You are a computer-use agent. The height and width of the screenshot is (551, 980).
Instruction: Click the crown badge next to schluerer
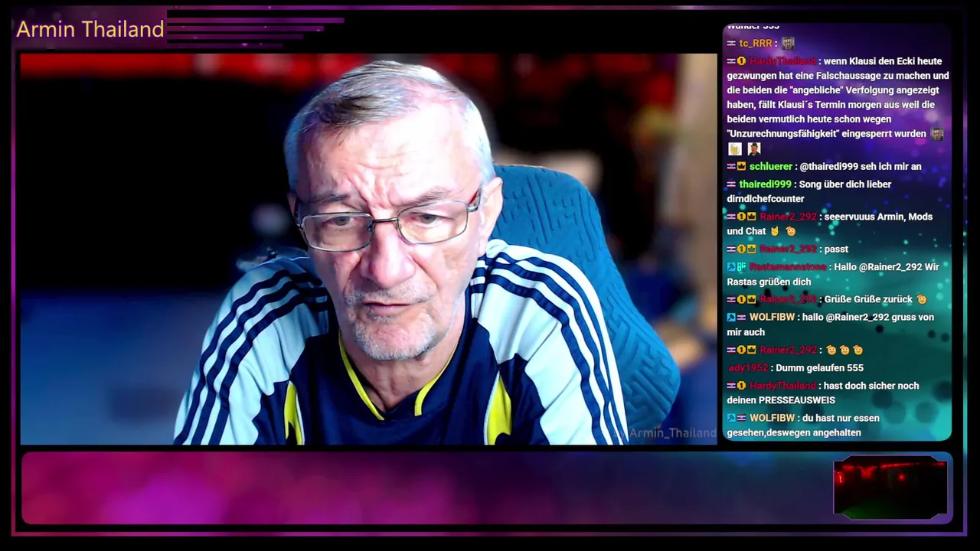[741, 167]
